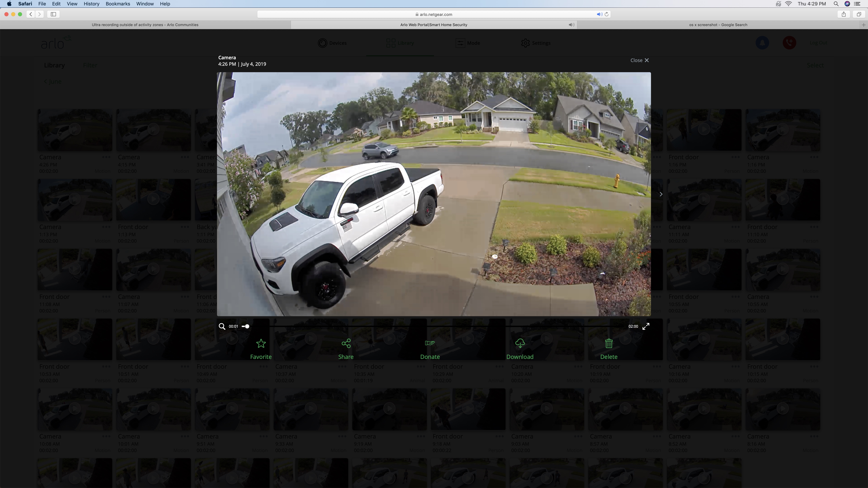Open the File menu
This screenshot has height=488, width=868.
[x=42, y=4]
